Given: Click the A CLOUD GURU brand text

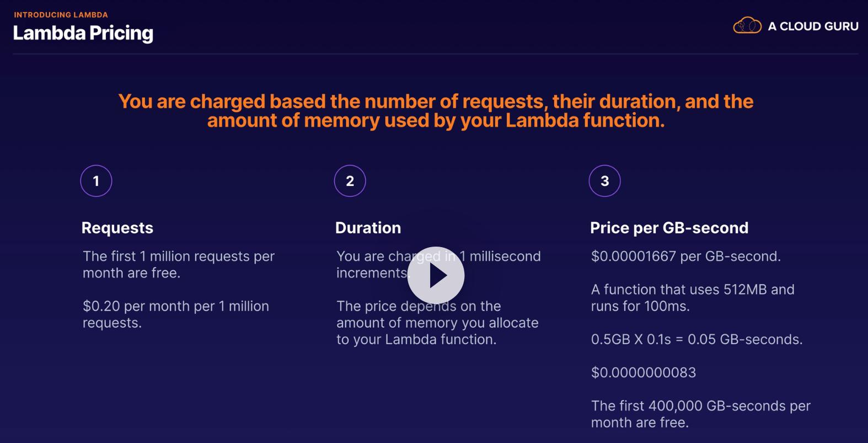Looking at the screenshot, I should [x=813, y=26].
